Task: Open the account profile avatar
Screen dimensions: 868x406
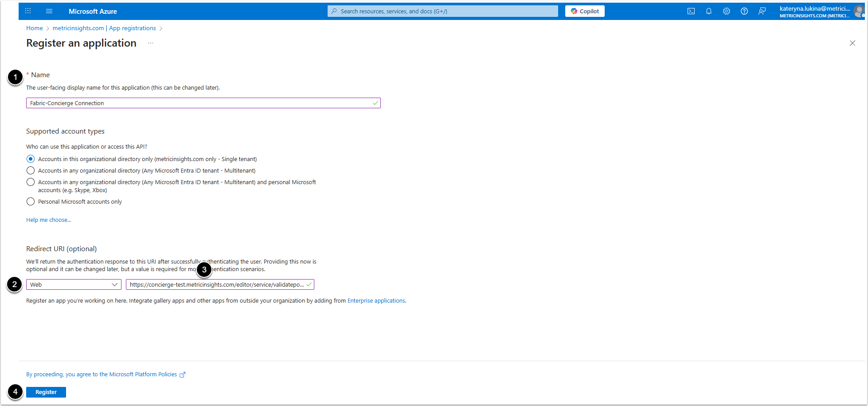Action: pyautogui.click(x=860, y=12)
